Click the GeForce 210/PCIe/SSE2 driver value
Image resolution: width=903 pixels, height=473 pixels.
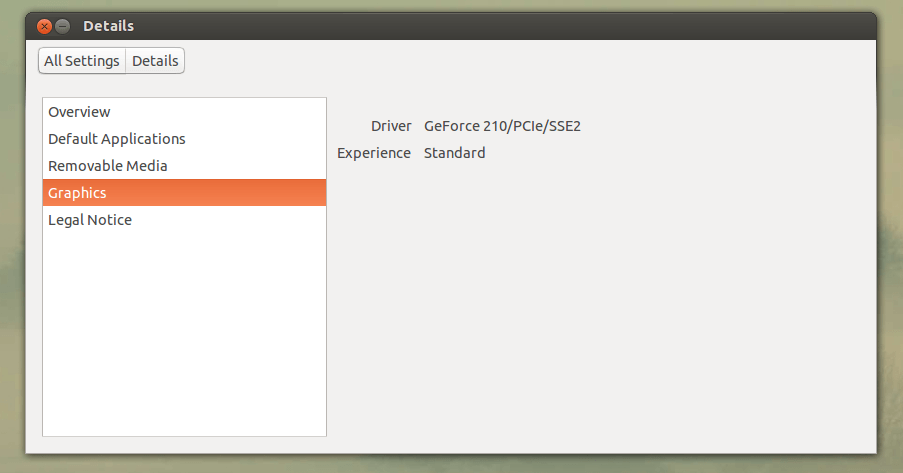502,126
